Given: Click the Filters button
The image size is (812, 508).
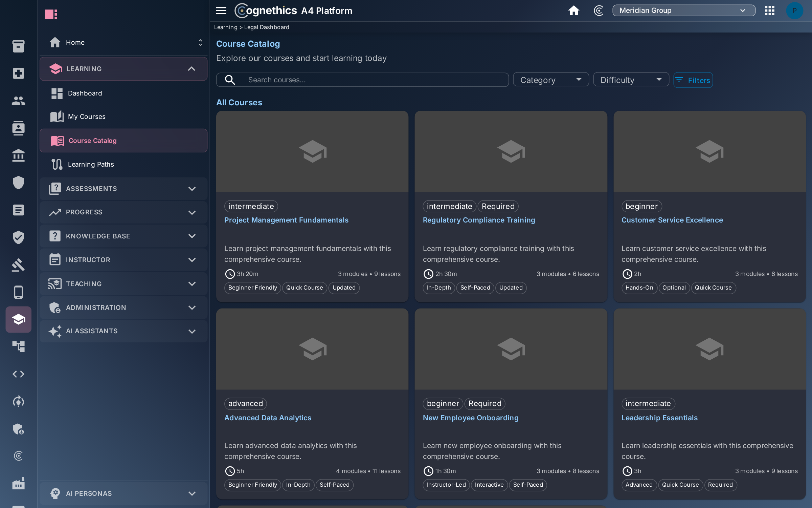Looking at the screenshot, I should pos(693,80).
